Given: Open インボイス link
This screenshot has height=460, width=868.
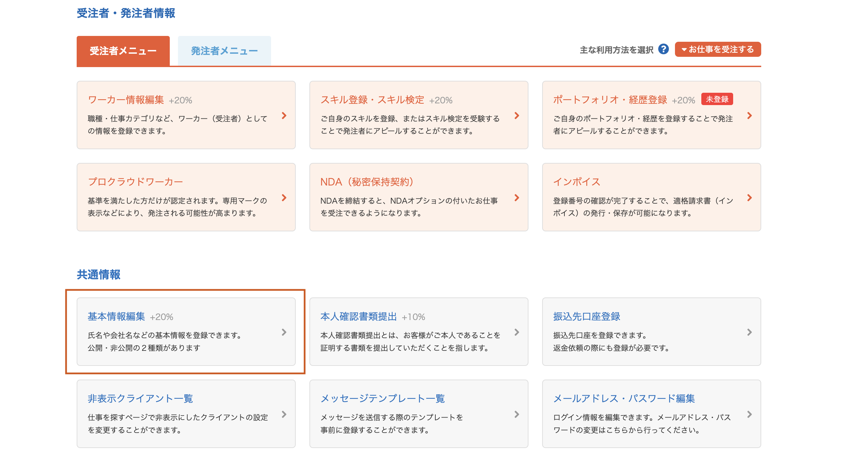Looking at the screenshot, I should pos(577,182).
